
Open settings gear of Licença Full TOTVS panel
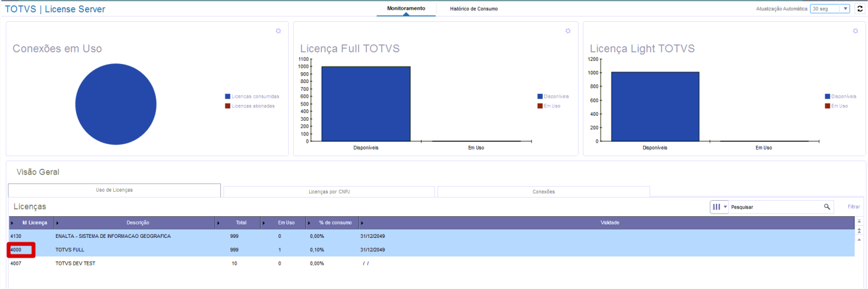pos(568,31)
